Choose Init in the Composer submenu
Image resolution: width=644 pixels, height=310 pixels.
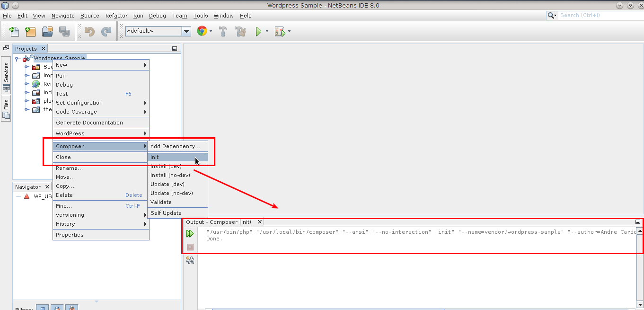[x=177, y=157]
